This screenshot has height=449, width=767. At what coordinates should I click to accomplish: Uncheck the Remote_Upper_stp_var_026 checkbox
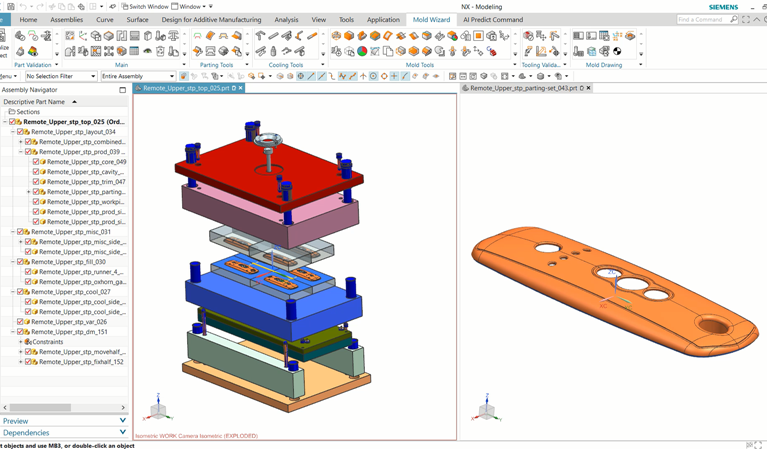[21, 322]
